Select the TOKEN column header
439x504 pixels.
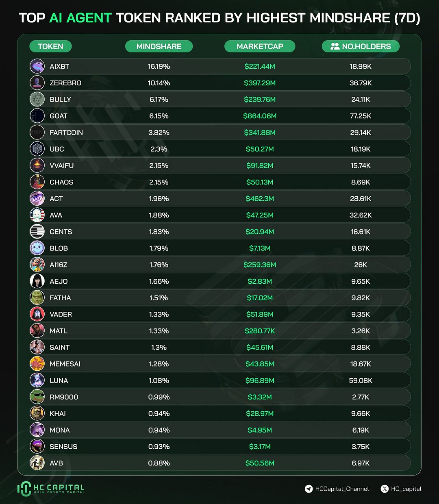click(x=50, y=46)
